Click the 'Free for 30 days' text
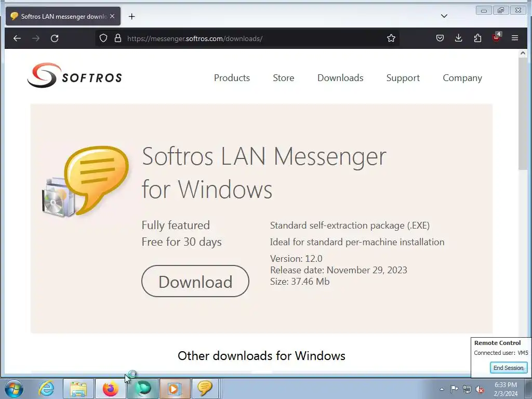Image resolution: width=532 pixels, height=399 pixels. tap(181, 242)
